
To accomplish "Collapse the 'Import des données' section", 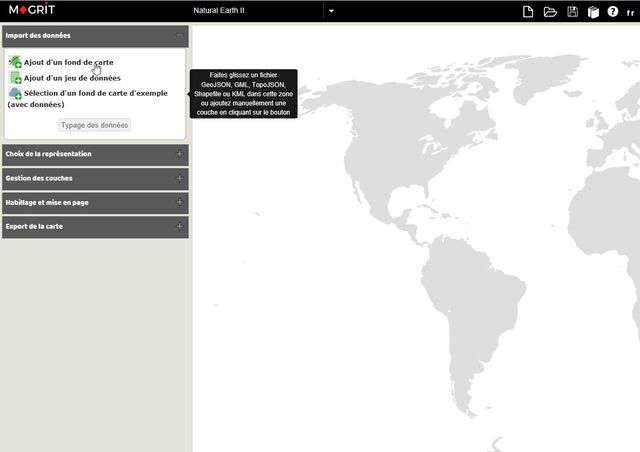I will [x=179, y=35].
